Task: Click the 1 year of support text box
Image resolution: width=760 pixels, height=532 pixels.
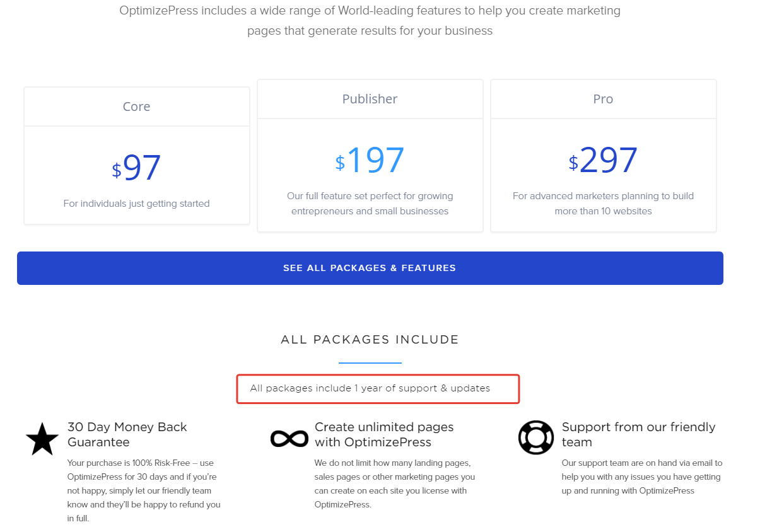Action: coord(377,388)
